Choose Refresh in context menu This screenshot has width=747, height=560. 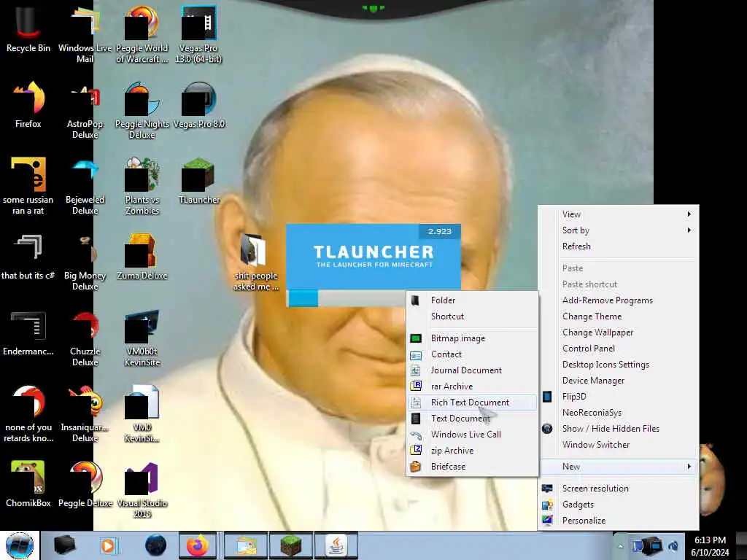(619, 246)
